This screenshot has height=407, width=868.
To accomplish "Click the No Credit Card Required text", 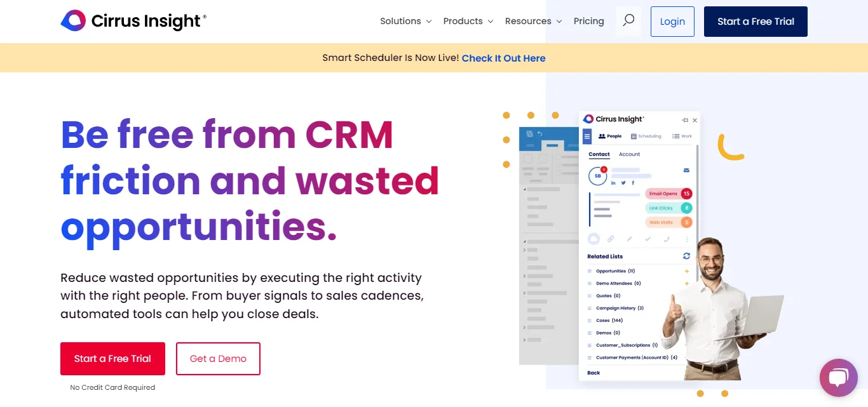I will pos(112,387).
